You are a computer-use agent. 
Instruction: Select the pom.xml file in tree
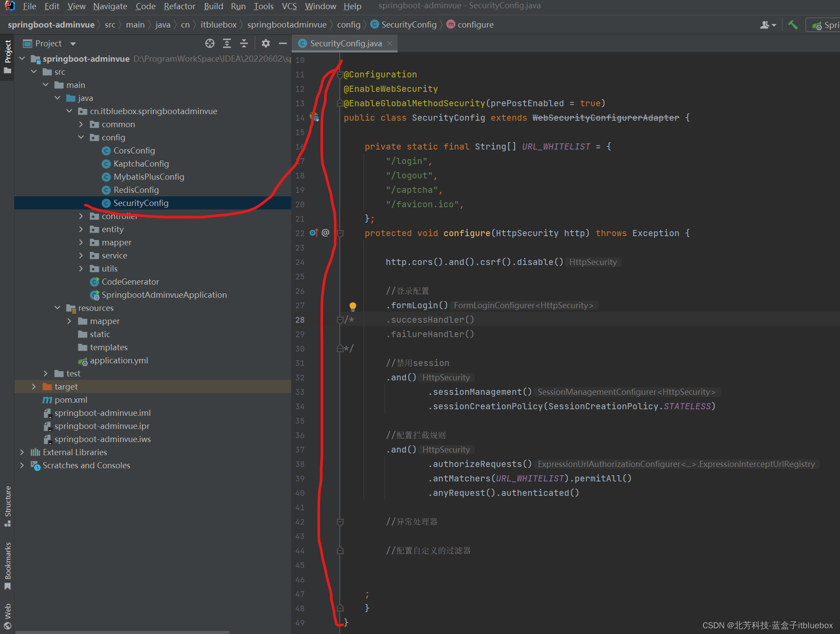70,400
